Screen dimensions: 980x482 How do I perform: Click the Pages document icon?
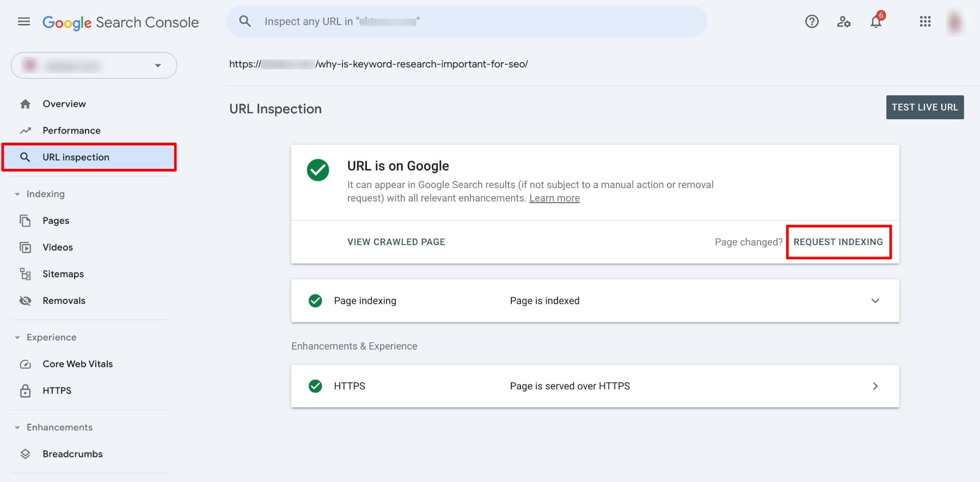pos(25,221)
